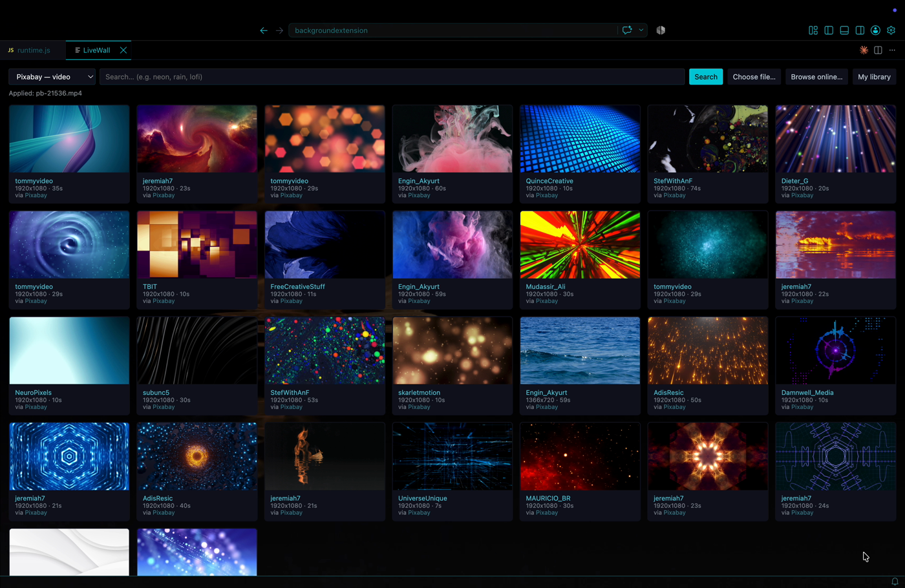The width and height of the screenshot is (905, 588).
Task: Open My library
Action: [x=874, y=77]
